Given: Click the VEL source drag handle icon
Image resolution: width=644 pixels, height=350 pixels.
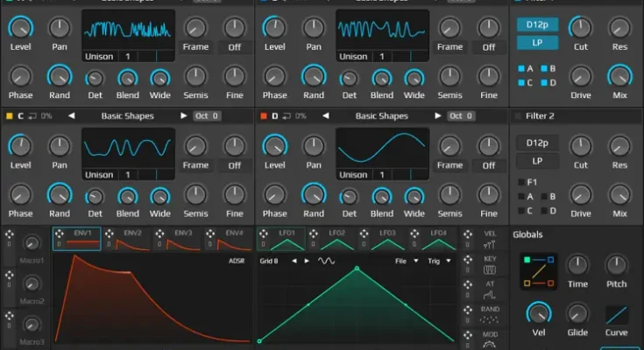Looking at the screenshot, I should [x=468, y=234].
